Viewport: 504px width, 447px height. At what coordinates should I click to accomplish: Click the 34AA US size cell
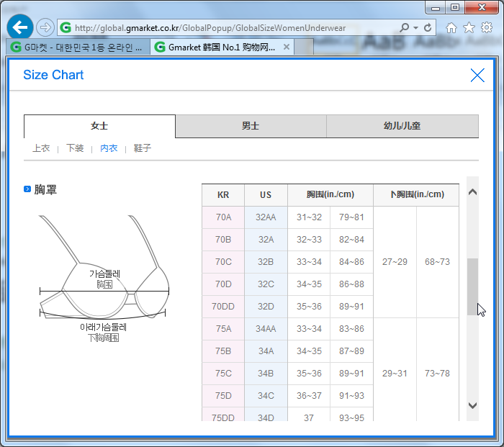266,329
